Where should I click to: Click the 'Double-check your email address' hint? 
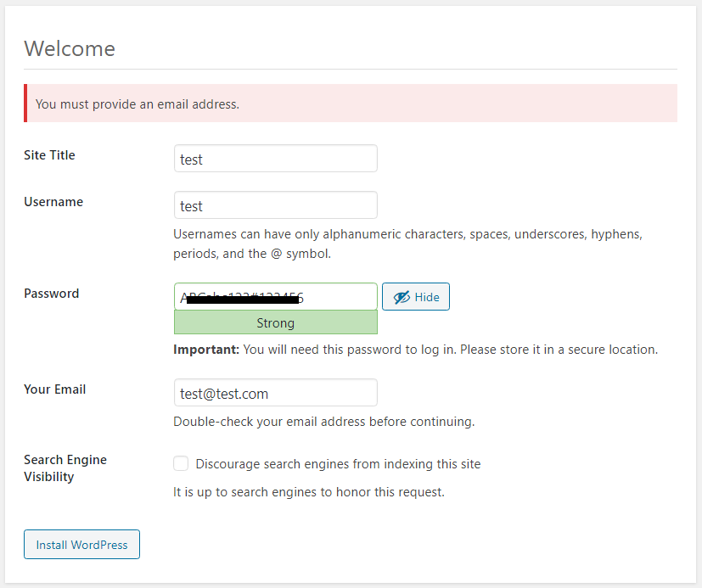[323, 422]
